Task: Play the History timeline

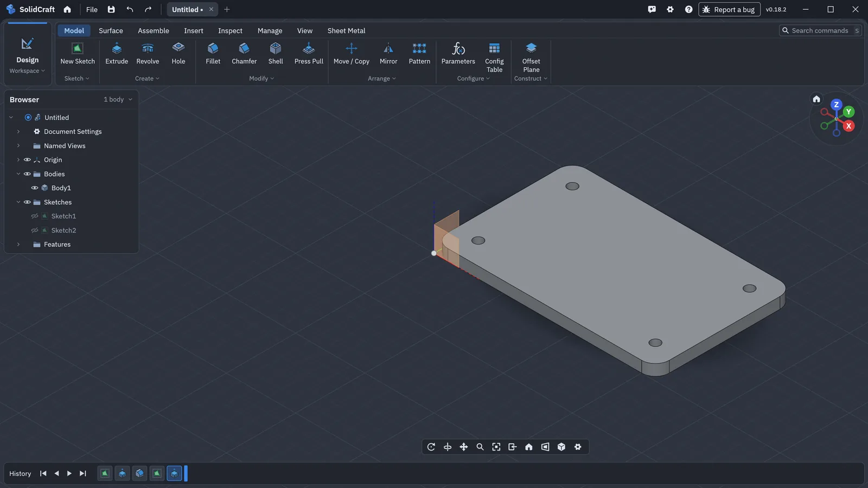Action: (69, 473)
